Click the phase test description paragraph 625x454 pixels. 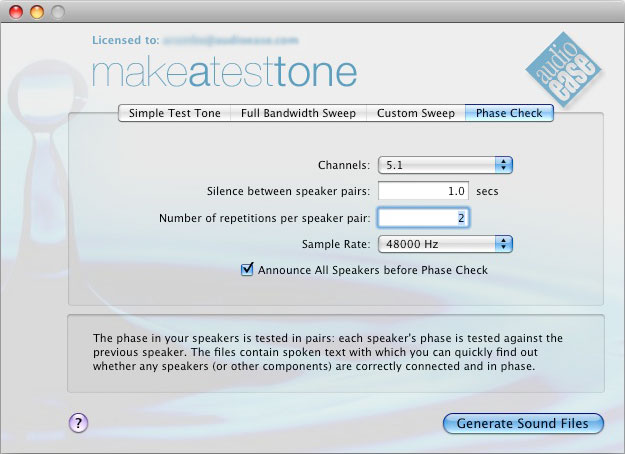[328, 352]
